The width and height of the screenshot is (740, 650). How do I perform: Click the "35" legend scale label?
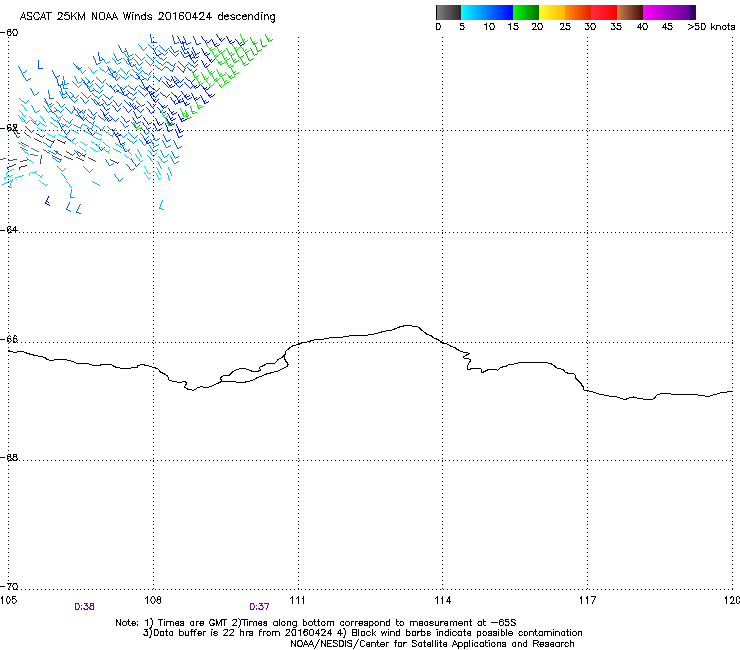[616, 27]
